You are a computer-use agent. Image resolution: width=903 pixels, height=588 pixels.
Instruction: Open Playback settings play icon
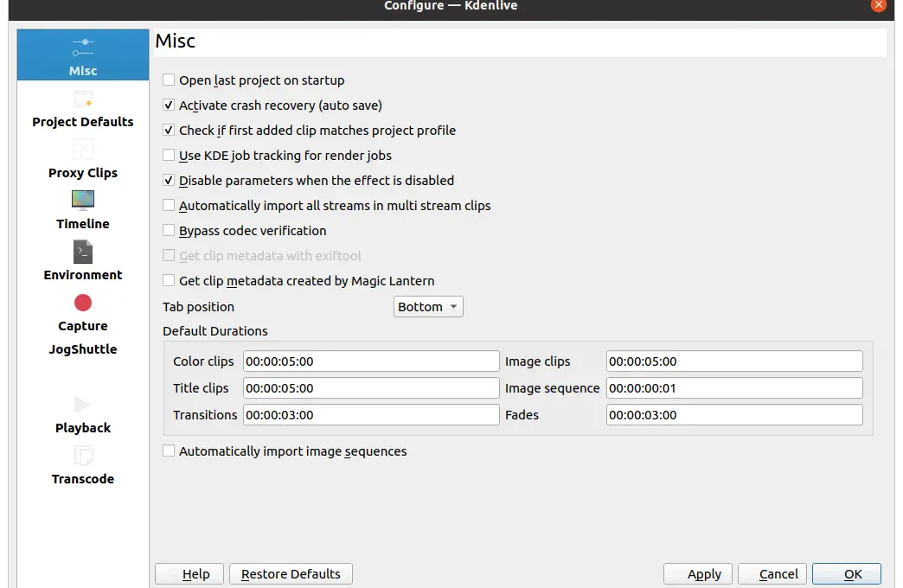(x=83, y=405)
